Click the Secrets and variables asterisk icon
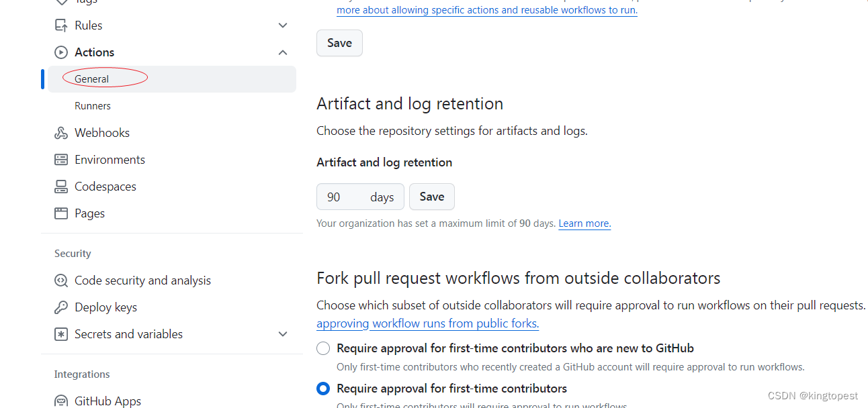 61,334
